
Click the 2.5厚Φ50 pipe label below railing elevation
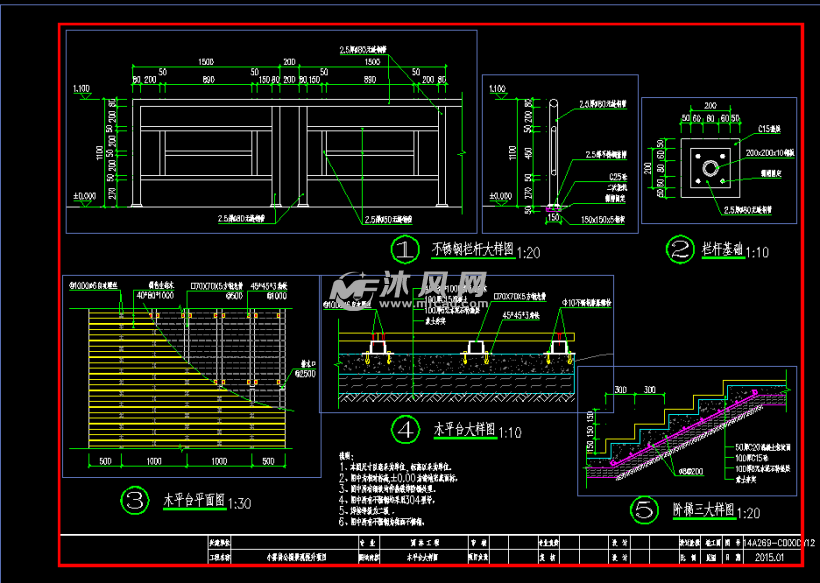[389, 220]
